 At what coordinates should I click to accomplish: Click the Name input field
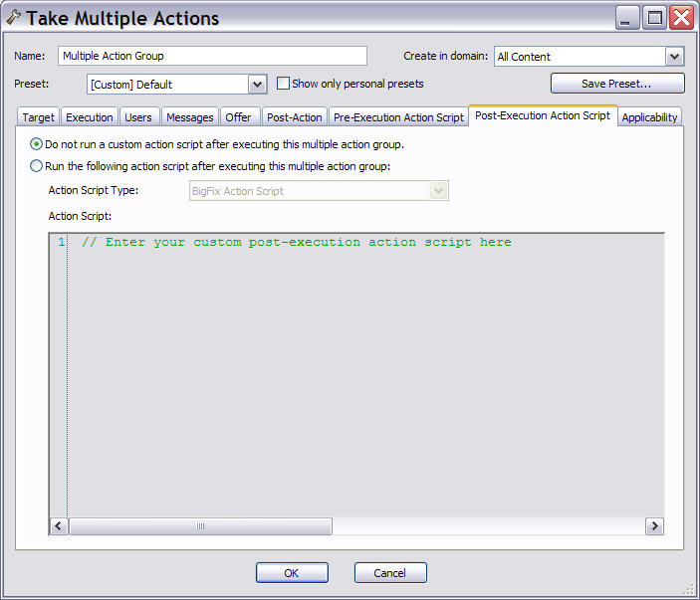tap(212, 56)
